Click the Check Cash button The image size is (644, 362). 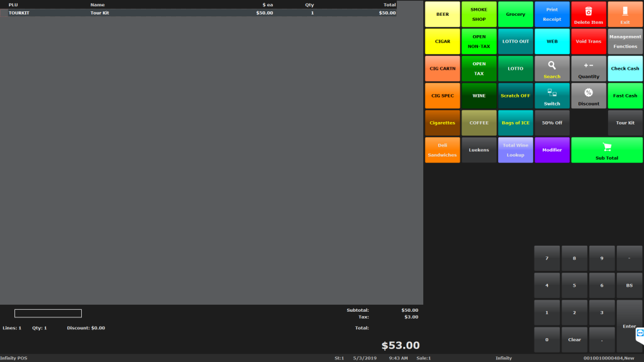click(x=625, y=68)
